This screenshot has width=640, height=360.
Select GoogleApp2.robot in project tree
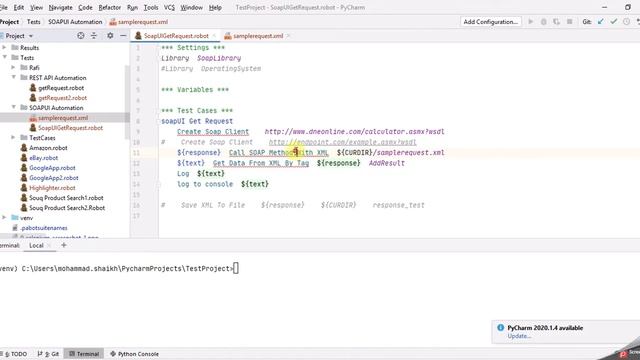click(x=53, y=178)
